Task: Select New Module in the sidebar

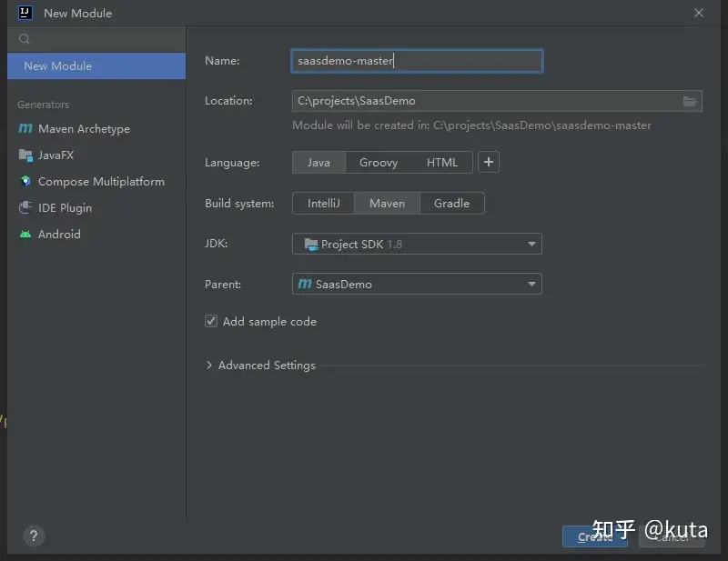Action: [96, 66]
